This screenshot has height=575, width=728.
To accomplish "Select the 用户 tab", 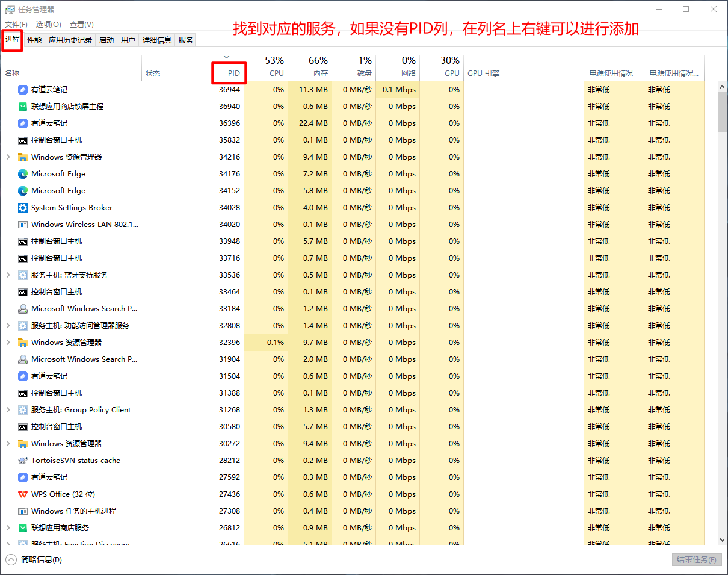I will coord(128,40).
